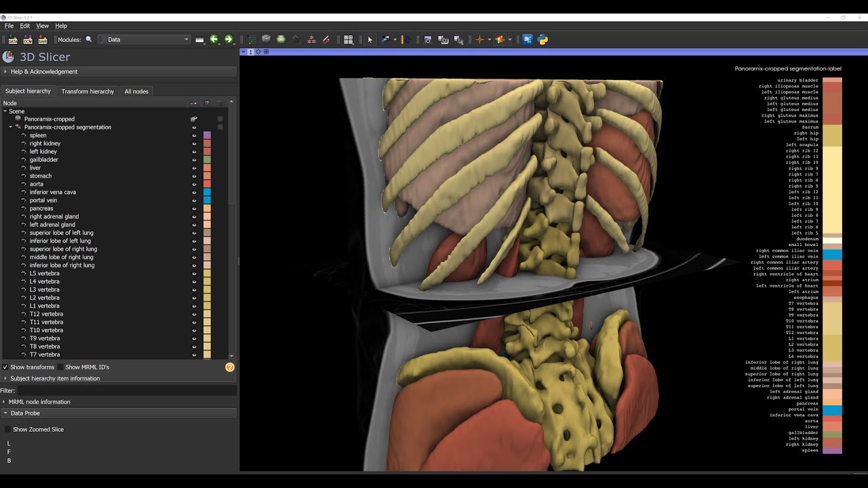Click the green gallbladder color swatch
Viewport: 868px width, 488px height.
[x=207, y=160]
